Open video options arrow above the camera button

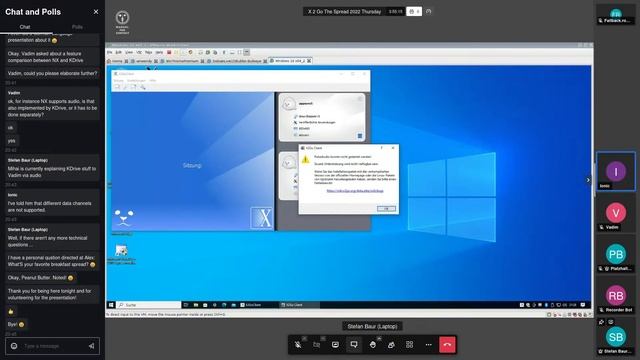(x=323, y=338)
